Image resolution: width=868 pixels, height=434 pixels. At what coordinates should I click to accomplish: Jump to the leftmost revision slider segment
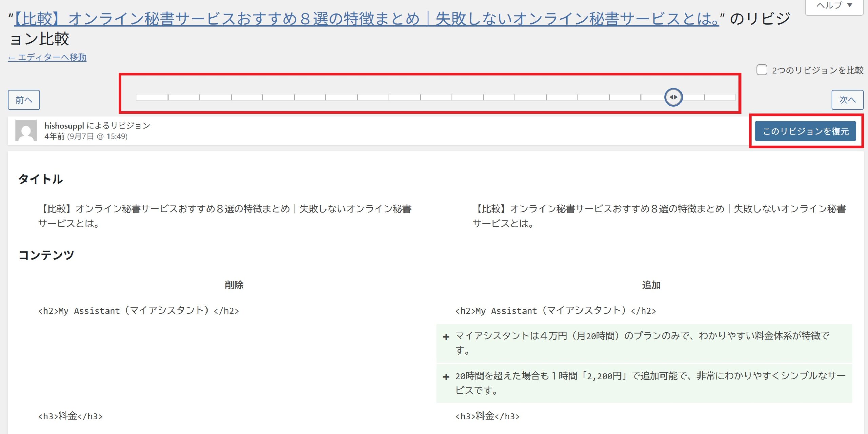tap(152, 98)
